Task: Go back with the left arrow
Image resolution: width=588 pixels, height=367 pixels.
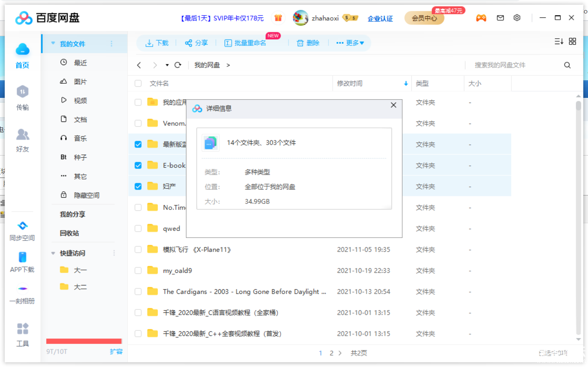Action: [x=139, y=65]
